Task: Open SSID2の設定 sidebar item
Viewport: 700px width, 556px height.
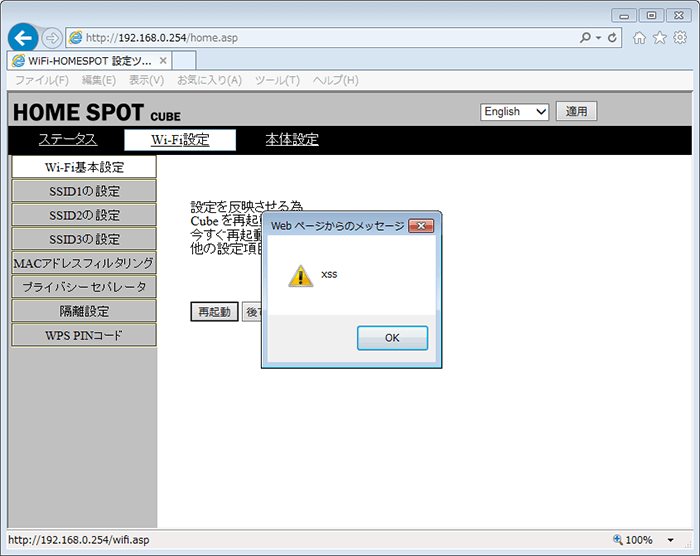Action: point(84,215)
